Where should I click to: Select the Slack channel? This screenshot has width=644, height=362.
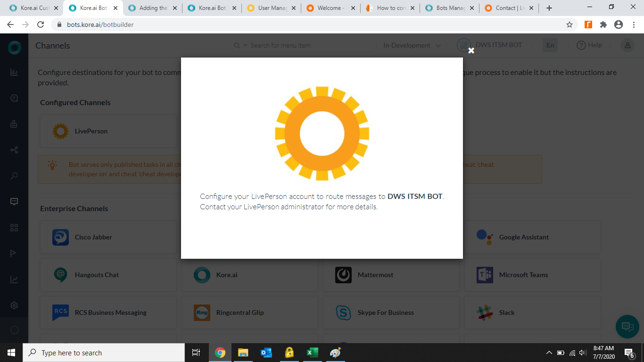[x=533, y=313]
